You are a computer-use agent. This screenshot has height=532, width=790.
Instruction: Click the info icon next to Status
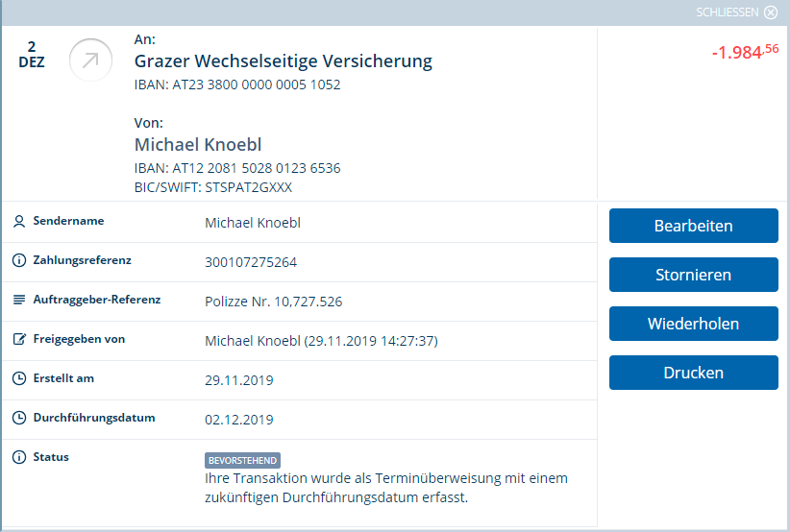(19, 457)
